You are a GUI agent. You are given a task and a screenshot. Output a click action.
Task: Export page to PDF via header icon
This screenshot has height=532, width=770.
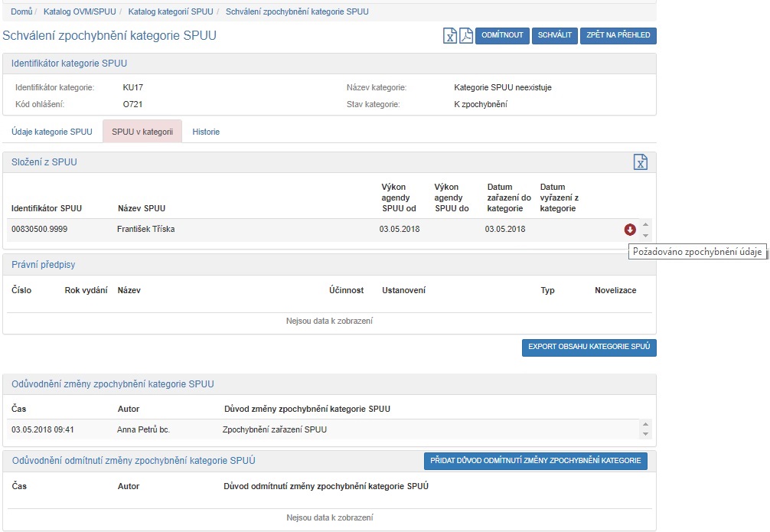[465, 36]
